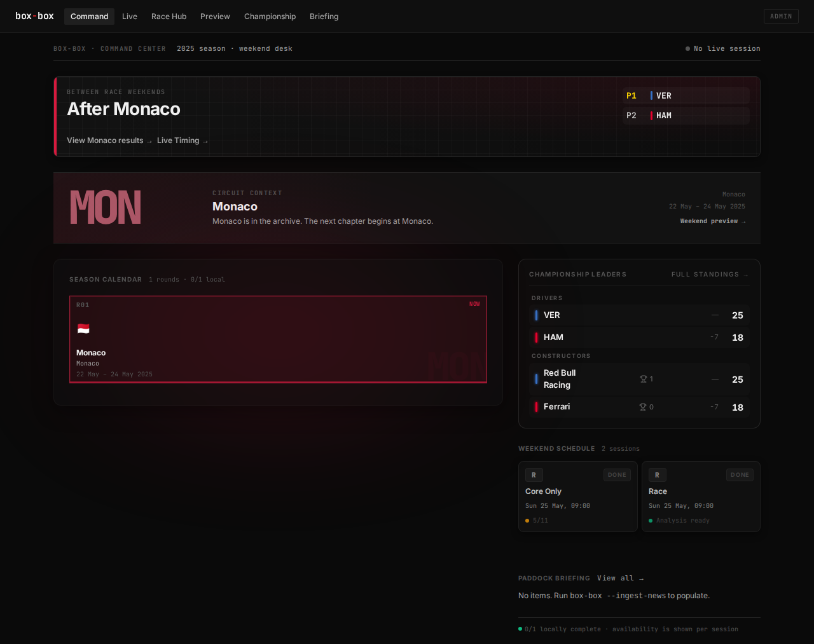Click the No live session indicator
This screenshot has height=644, width=814.
pyautogui.click(x=723, y=49)
